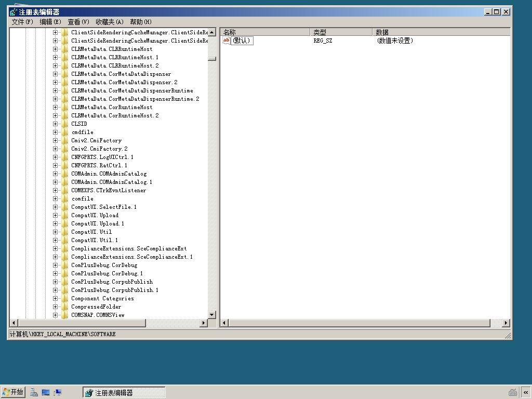Click folder icon of COMEXPS.CTrkEvntListener

64,190
